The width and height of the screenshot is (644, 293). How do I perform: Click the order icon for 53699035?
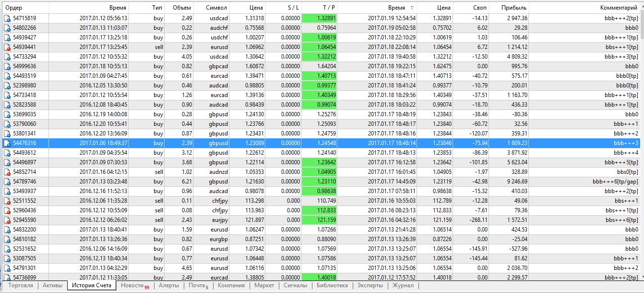point(7,114)
